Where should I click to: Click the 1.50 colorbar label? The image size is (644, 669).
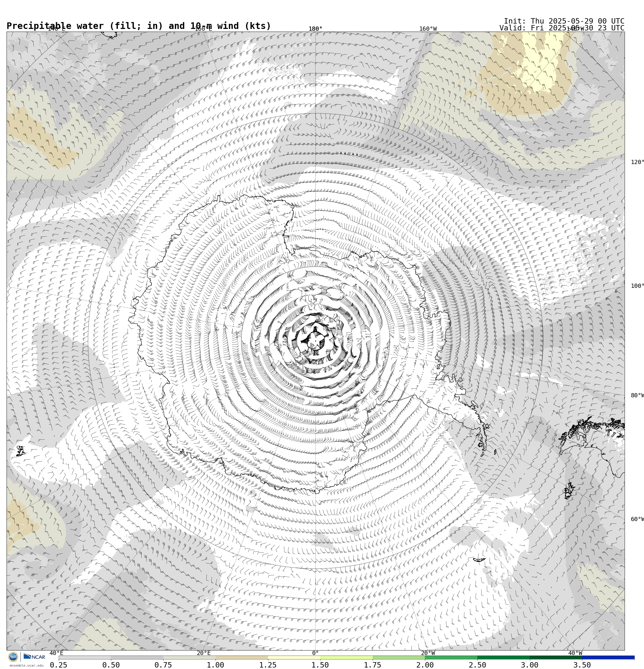320,665
